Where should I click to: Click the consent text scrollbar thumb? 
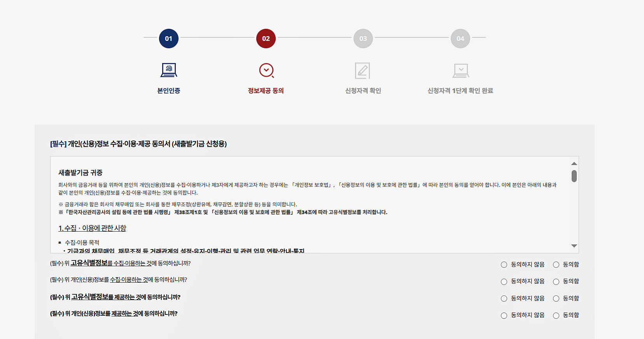pyautogui.click(x=574, y=176)
